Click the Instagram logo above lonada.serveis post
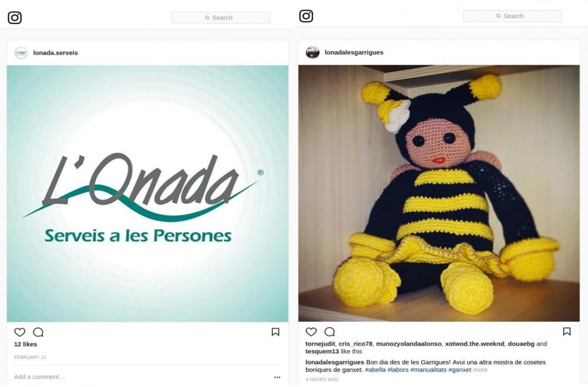The image size is (588, 387). pyautogui.click(x=15, y=18)
